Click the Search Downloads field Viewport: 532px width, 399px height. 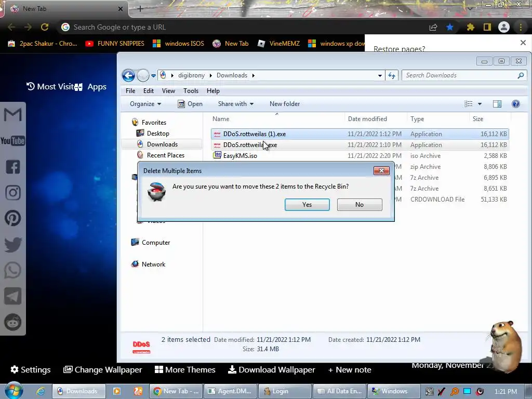pos(464,75)
